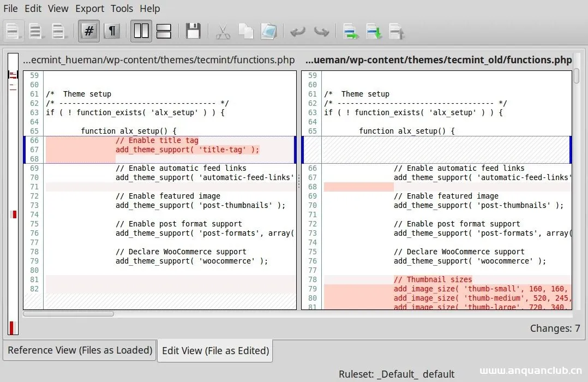Click the left pane horizontal scrollbar
This screenshot has height=382, width=588.
click(x=68, y=314)
